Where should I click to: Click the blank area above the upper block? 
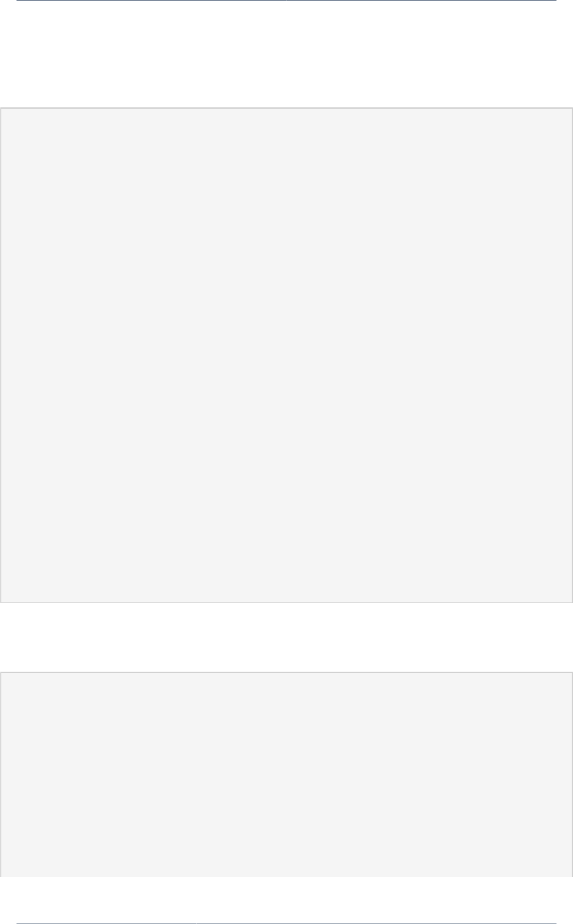click(286, 55)
